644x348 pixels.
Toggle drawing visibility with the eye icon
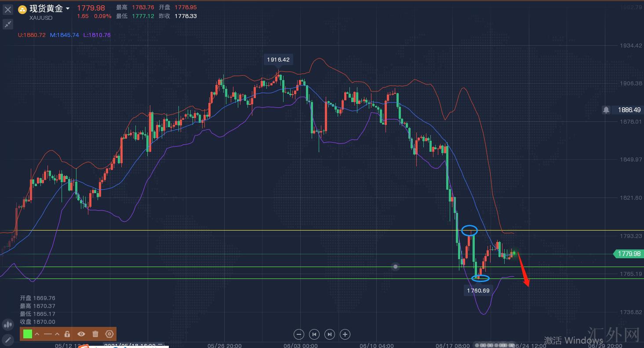81,334
